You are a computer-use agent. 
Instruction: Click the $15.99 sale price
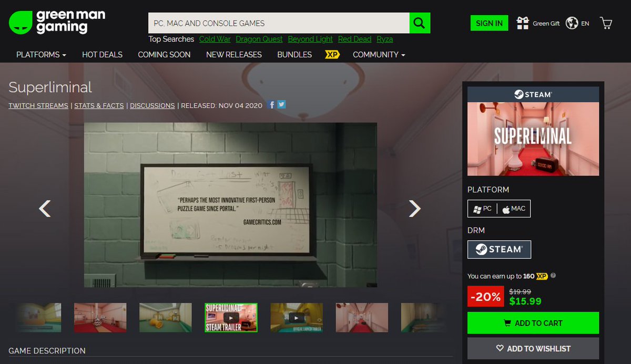point(525,301)
